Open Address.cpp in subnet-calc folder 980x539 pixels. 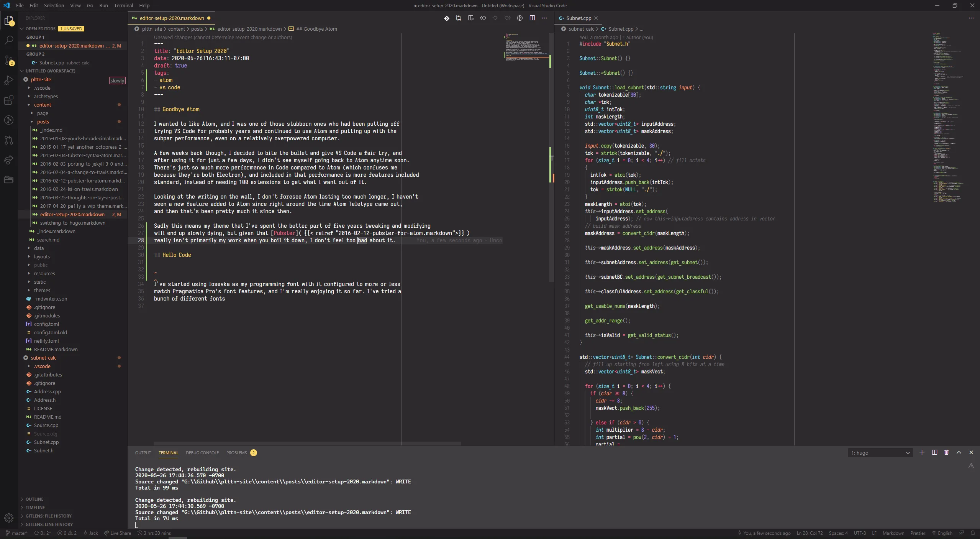click(47, 391)
